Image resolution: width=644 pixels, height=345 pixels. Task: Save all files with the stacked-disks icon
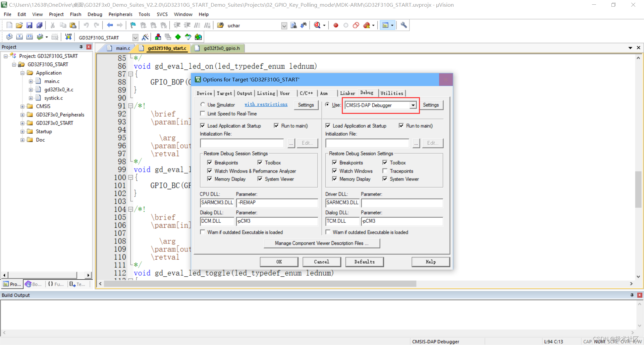pyautogui.click(x=39, y=25)
